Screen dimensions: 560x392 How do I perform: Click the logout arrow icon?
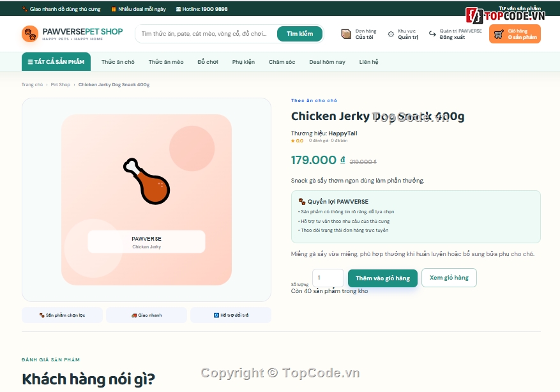click(432, 34)
